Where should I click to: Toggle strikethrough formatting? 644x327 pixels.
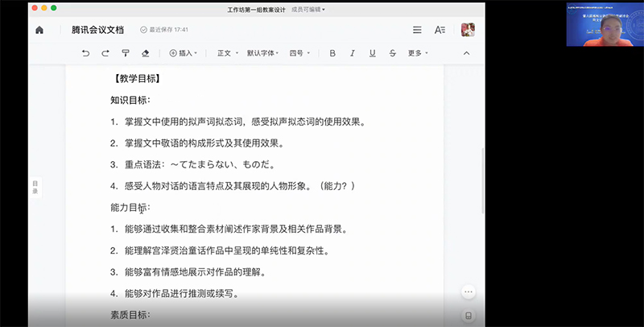click(x=392, y=53)
